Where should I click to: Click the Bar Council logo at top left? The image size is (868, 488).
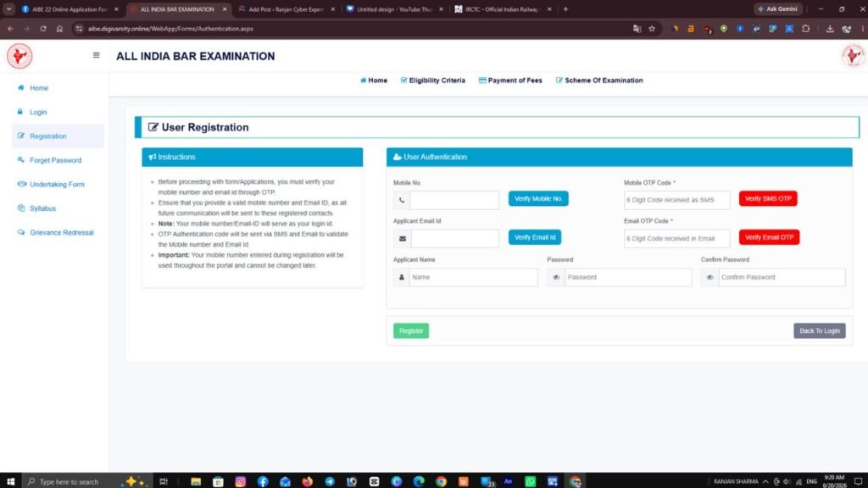point(19,56)
